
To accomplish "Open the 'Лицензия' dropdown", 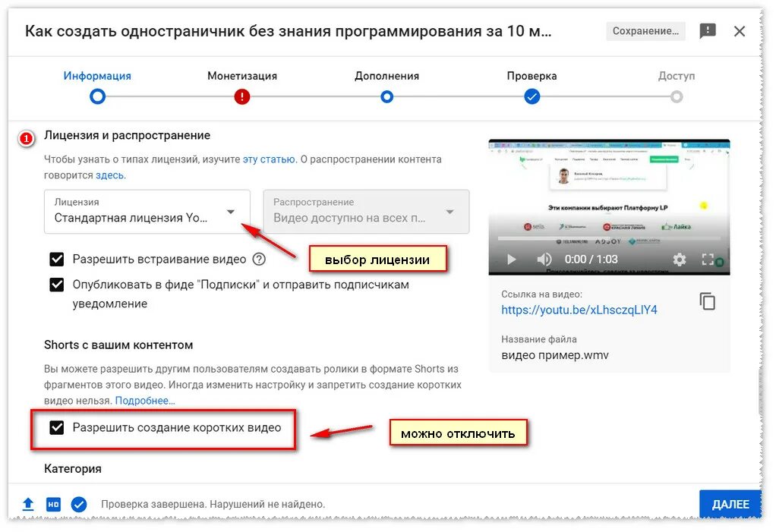I will (x=147, y=212).
